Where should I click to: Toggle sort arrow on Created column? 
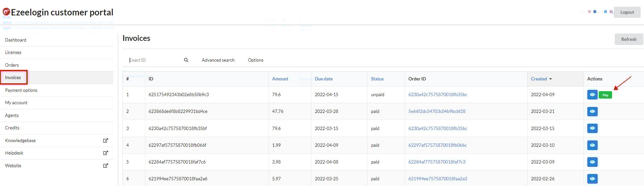click(550, 79)
